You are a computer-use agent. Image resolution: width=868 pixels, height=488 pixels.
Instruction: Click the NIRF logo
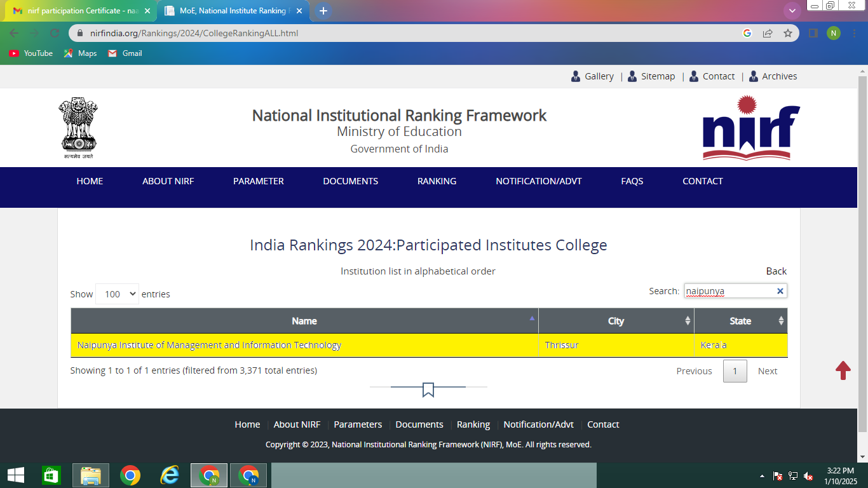point(751,127)
